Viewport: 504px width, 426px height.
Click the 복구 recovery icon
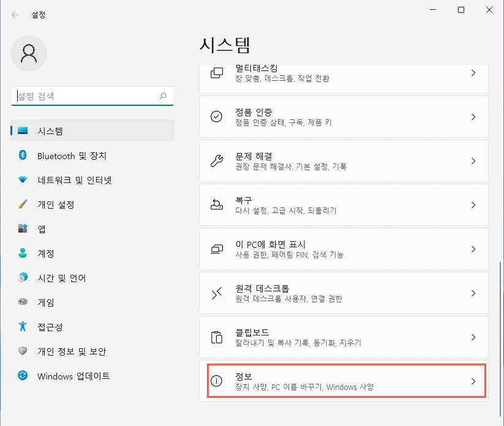pos(217,204)
